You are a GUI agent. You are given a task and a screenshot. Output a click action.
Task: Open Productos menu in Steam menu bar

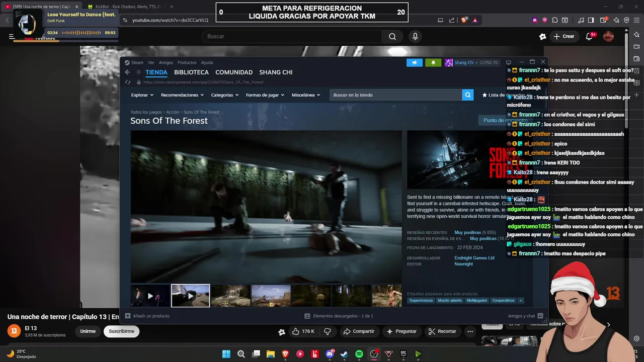[187, 62]
